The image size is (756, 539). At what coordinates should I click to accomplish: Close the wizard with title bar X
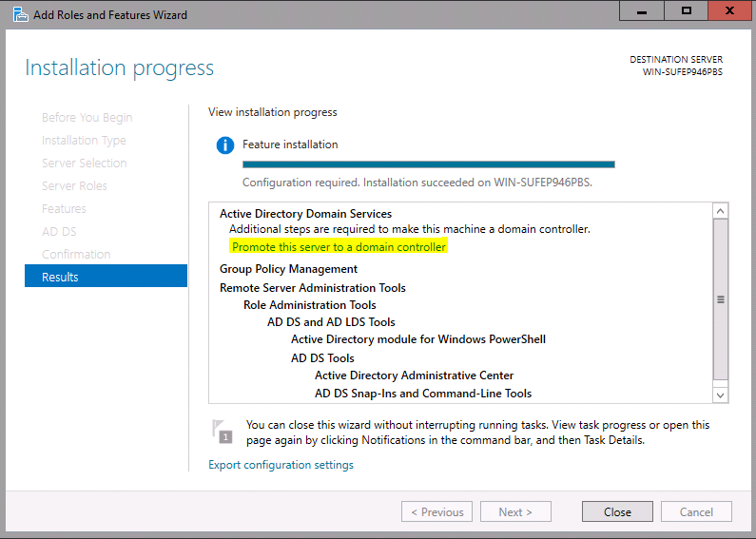click(x=729, y=11)
